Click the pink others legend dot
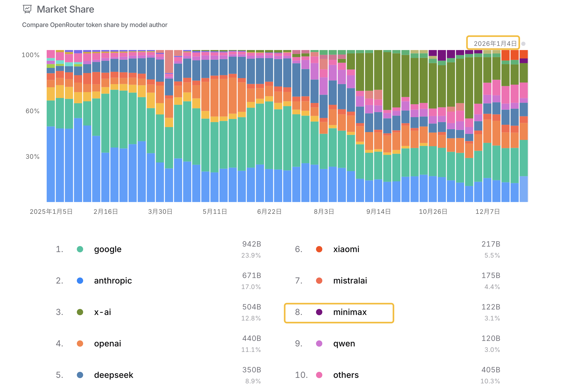The image size is (567, 392). pyautogui.click(x=319, y=375)
